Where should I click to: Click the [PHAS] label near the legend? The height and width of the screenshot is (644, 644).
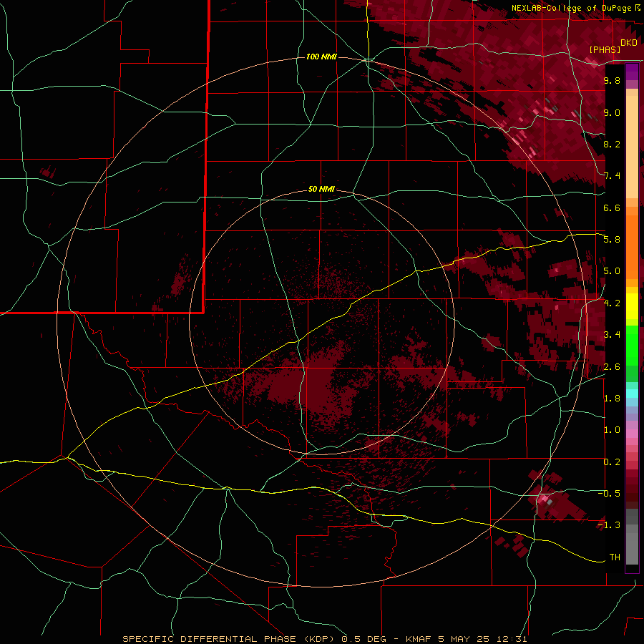(x=605, y=49)
